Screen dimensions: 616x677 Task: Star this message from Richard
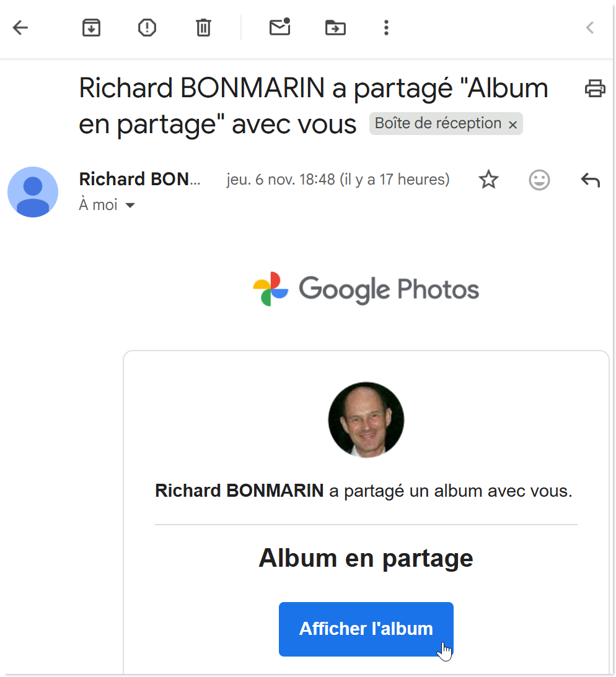tap(489, 180)
